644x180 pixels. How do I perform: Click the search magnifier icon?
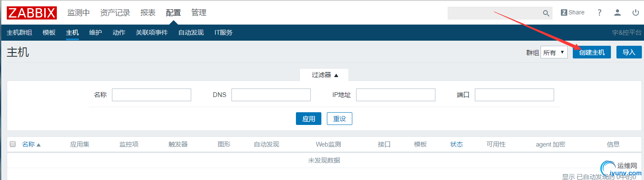click(546, 13)
